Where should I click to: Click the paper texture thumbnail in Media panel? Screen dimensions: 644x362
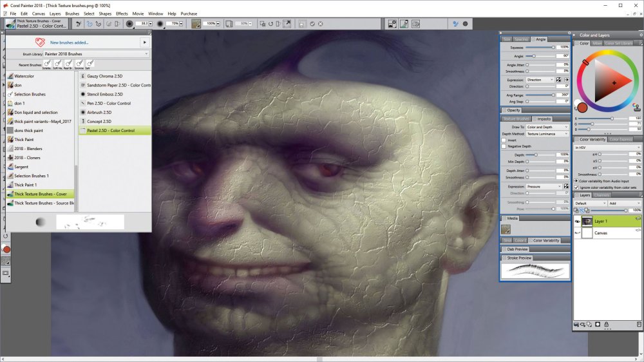pos(506,229)
